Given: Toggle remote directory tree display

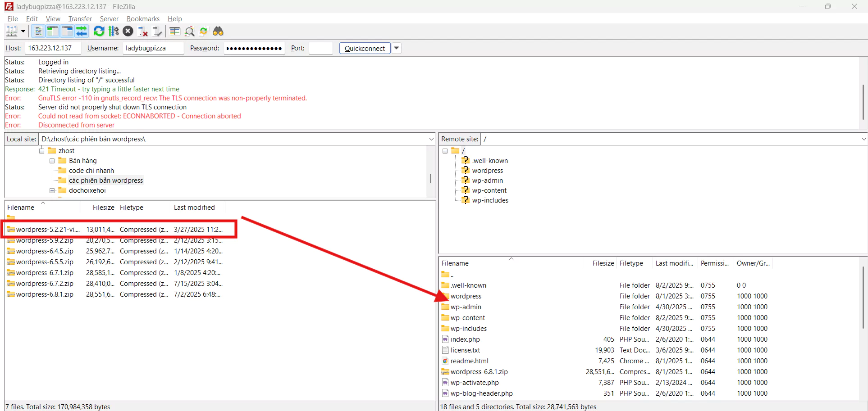Looking at the screenshot, I should [67, 31].
